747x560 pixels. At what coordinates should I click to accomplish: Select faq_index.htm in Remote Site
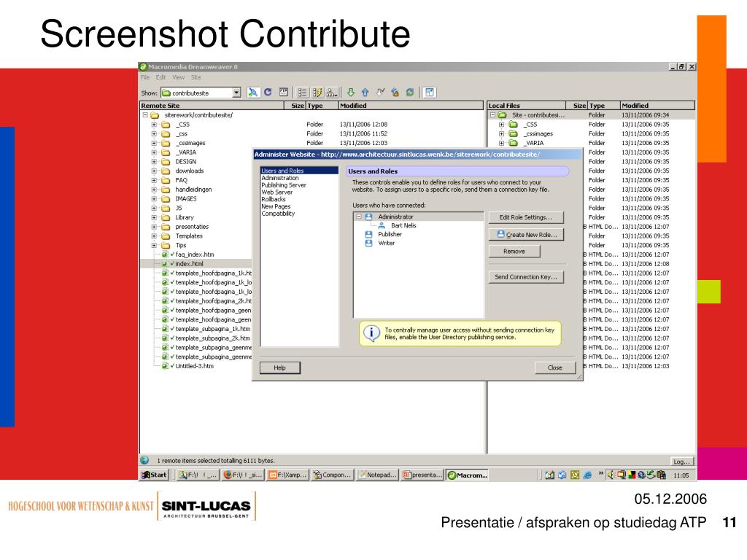194,254
